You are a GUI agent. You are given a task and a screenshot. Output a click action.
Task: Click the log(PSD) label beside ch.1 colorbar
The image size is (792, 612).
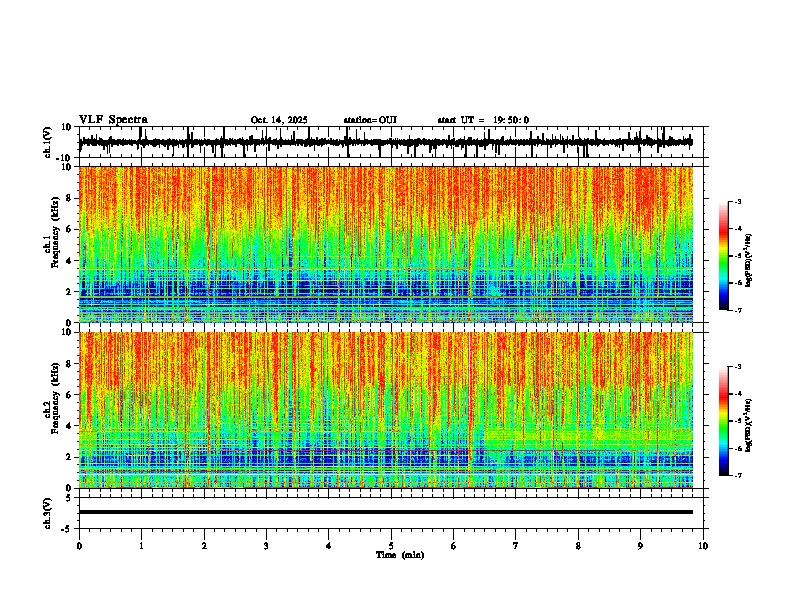749,261
